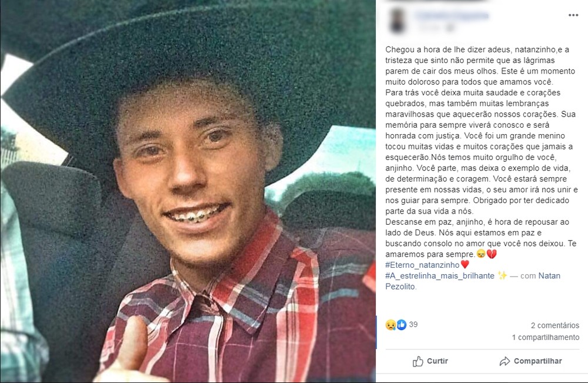Like the post with Curtir label
This screenshot has width=588, height=383.
pyautogui.click(x=437, y=361)
